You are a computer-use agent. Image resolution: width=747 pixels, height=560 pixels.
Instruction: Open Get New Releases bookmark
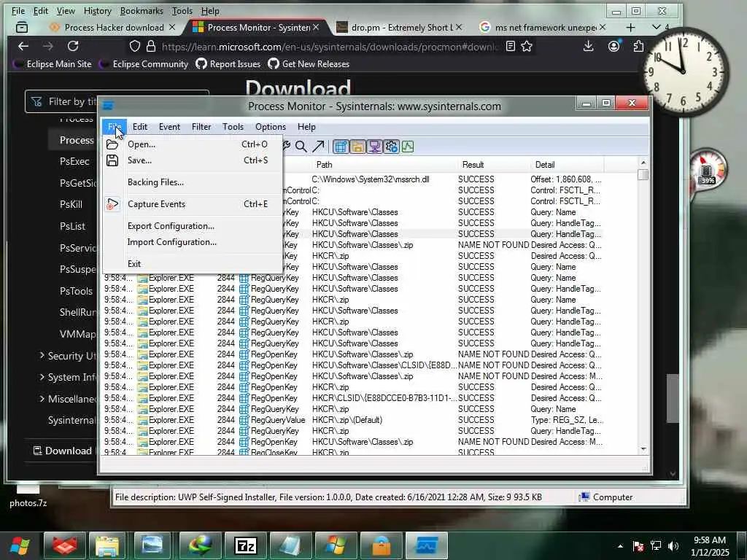(x=309, y=64)
